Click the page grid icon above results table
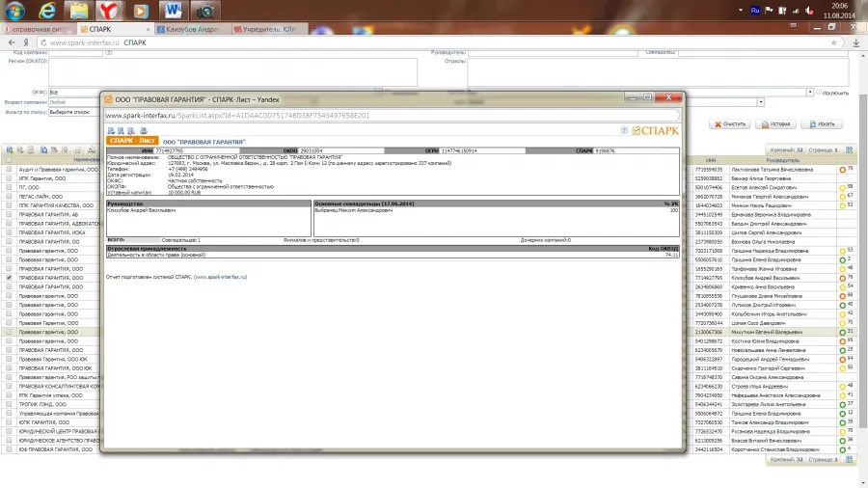 (x=849, y=149)
